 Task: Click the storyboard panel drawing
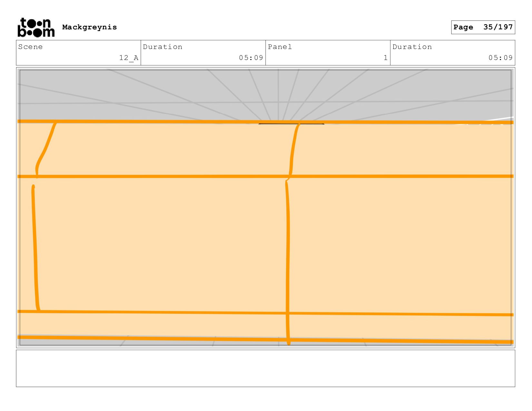pyautogui.click(x=265, y=208)
